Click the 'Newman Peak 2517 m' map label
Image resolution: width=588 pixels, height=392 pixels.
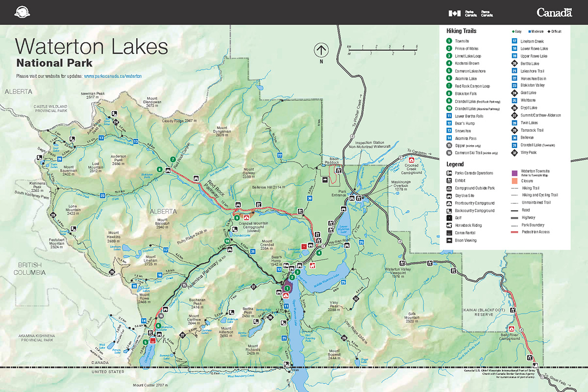point(93,95)
